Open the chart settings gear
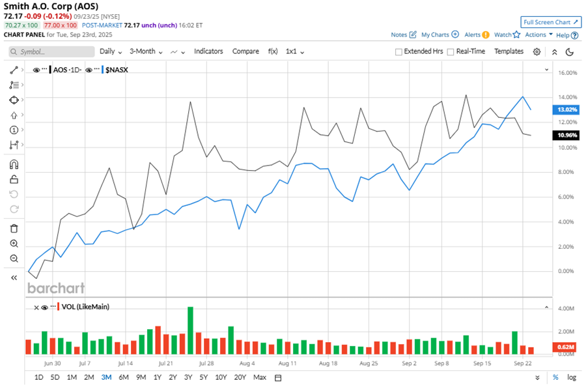 tap(537, 51)
